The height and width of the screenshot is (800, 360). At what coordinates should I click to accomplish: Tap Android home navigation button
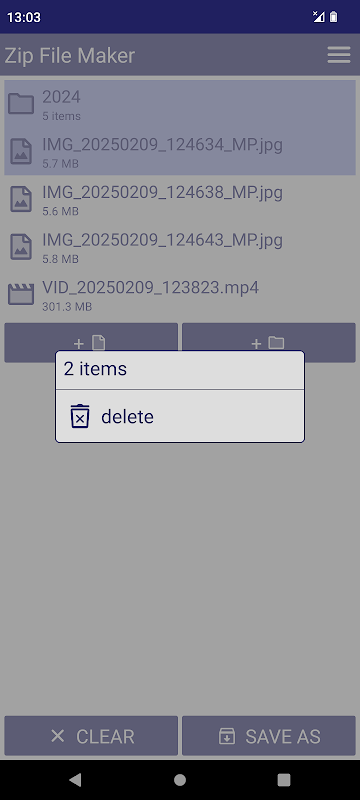tap(180, 779)
